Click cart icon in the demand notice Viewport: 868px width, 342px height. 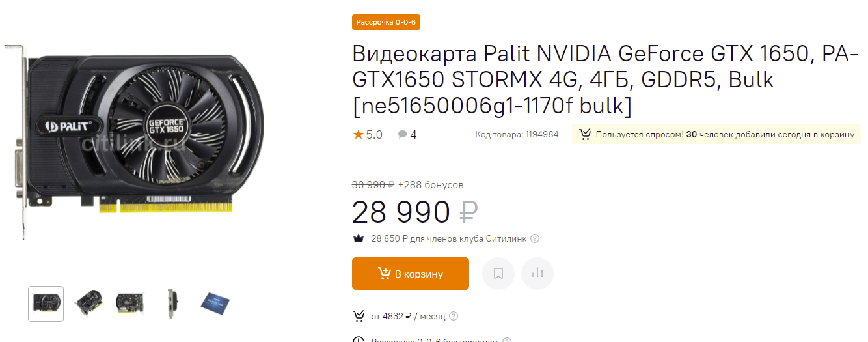click(584, 135)
